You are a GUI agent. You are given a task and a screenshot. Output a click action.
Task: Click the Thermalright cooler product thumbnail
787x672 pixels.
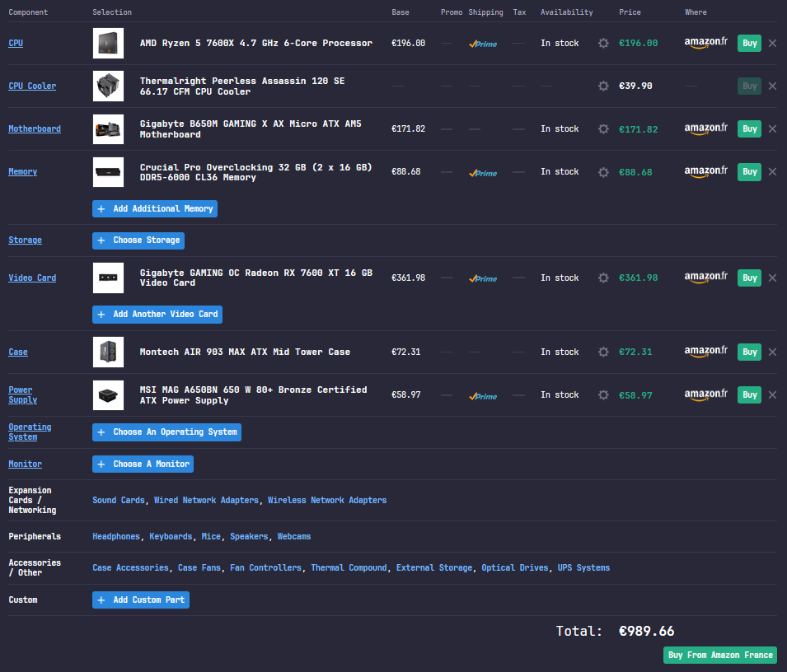click(109, 86)
